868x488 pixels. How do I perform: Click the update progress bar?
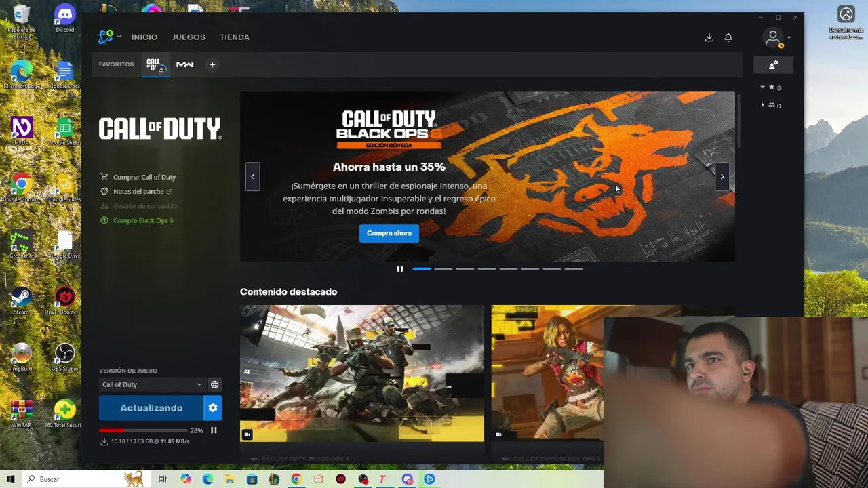143,430
